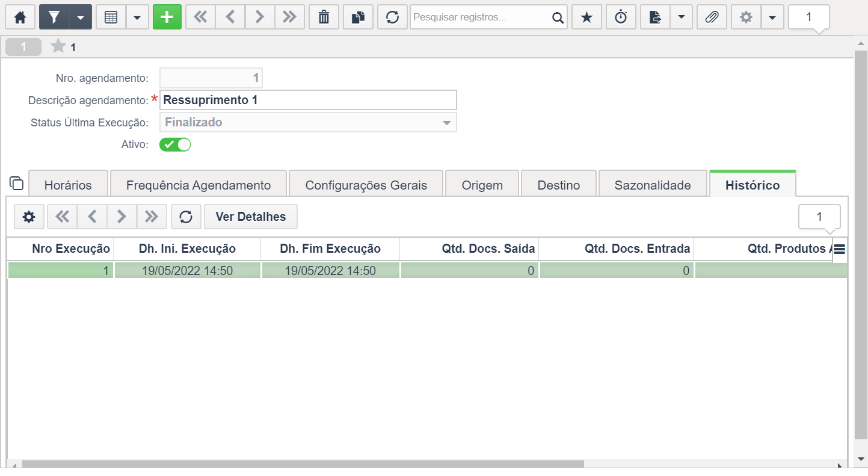Viewport: 868px width, 476px height.
Task: Open grid view mode dropdown arrow
Action: click(137, 17)
